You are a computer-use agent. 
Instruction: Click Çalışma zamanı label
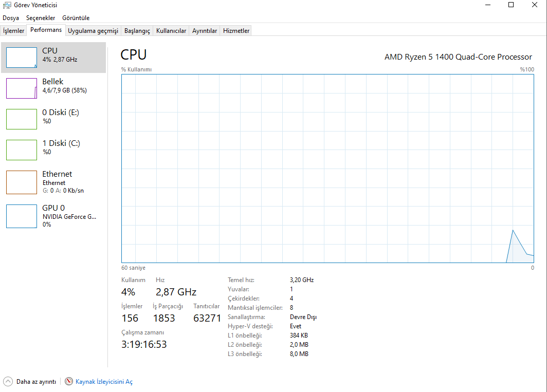click(142, 333)
